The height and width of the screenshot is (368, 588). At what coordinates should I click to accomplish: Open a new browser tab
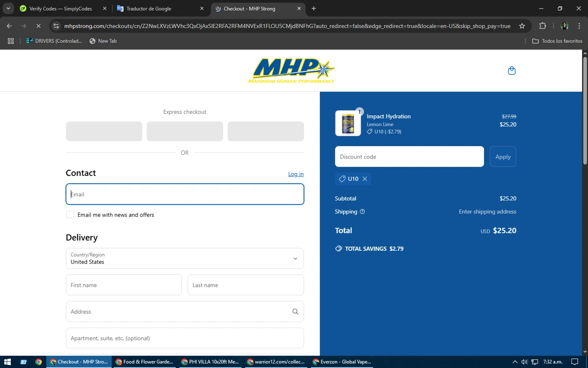314,8
